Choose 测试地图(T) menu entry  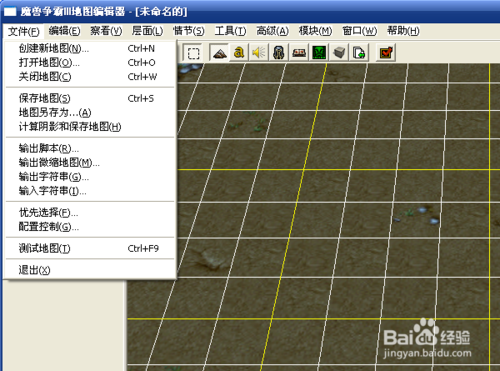tap(90, 249)
